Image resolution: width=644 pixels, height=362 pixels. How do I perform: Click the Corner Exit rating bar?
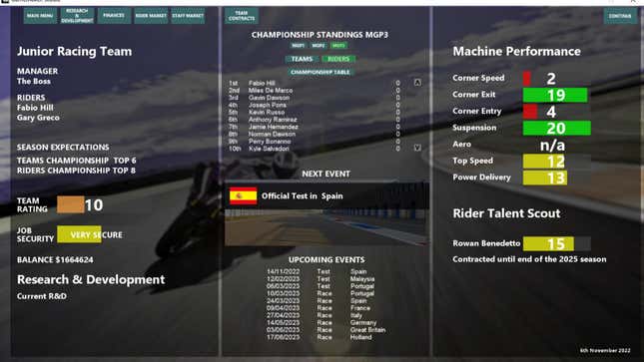[x=555, y=95]
